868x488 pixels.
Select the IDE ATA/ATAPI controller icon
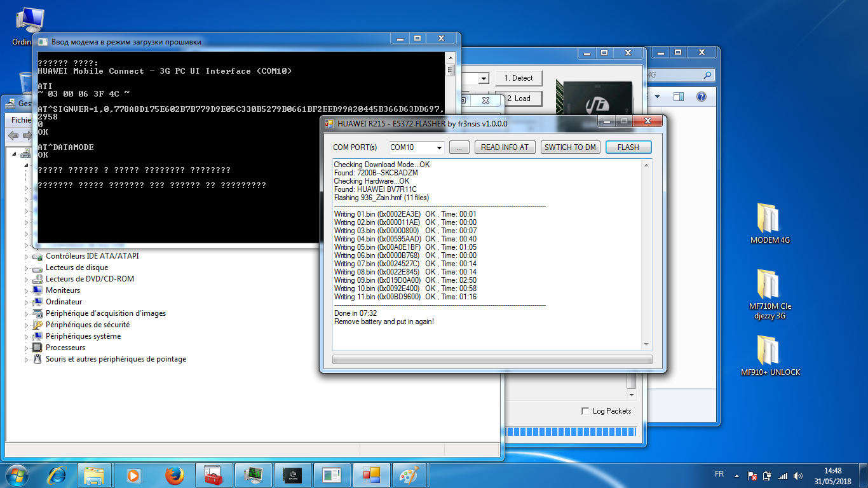click(x=37, y=256)
